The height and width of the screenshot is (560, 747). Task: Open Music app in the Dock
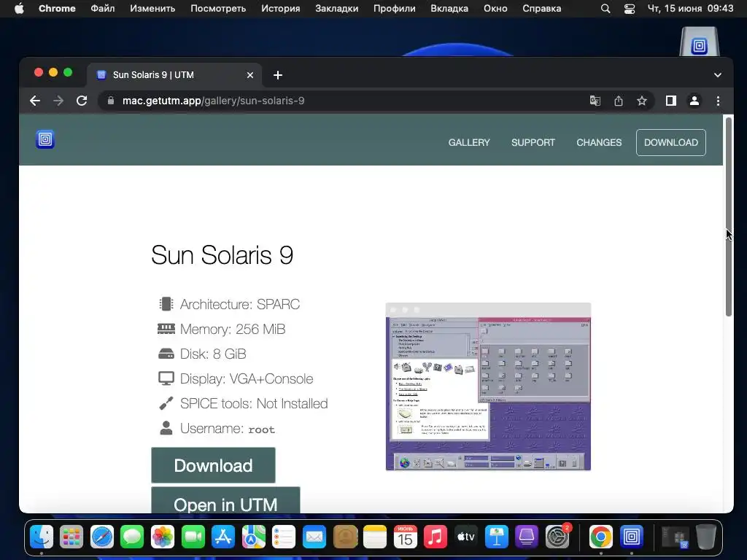pyautogui.click(x=436, y=537)
